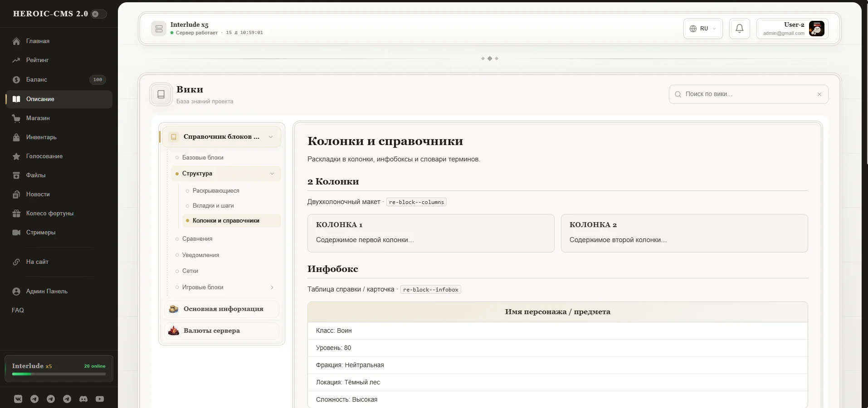Open the Главная home icon
Screen dimensions: 868x408
pos(16,41)
